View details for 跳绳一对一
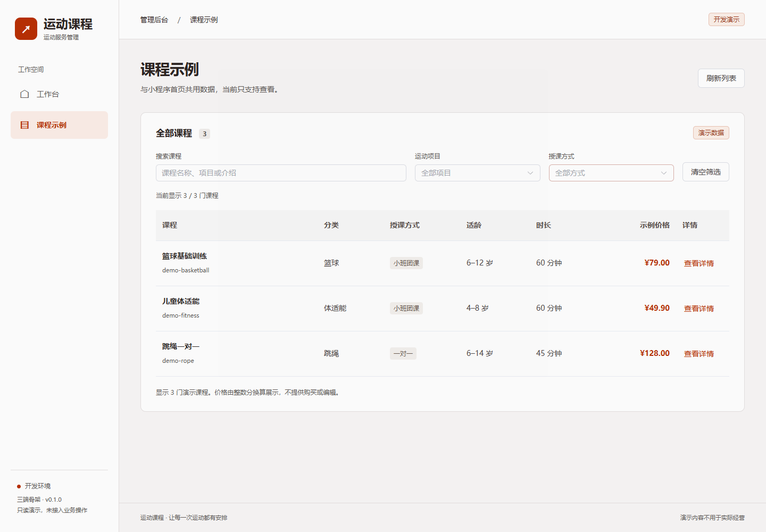Image resolution: width=766 pixels, height=532 pixels. (x=699, y=354)
